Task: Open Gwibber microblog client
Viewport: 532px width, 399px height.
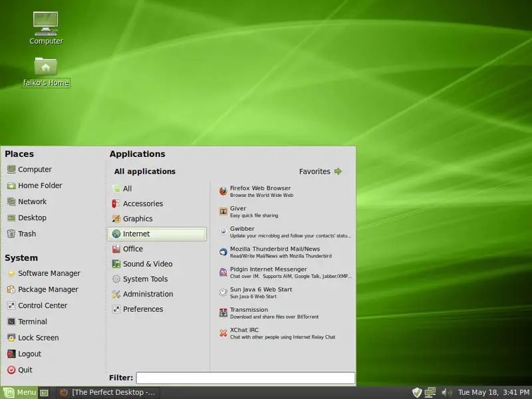Action: click(x=285, y=232)
